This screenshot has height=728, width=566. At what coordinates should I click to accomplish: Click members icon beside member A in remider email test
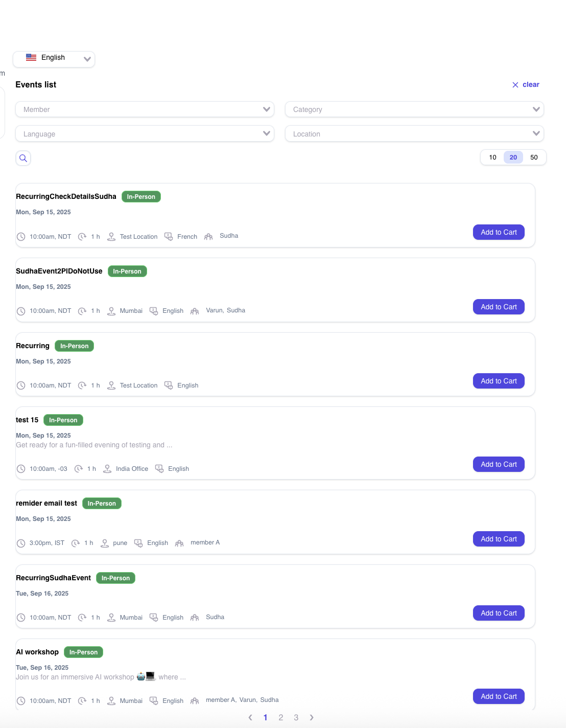179,543
